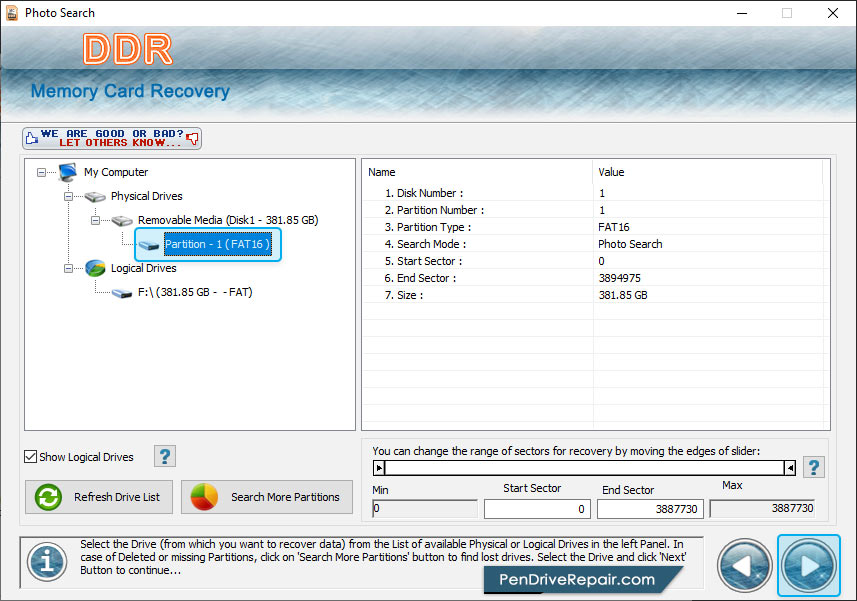Collapse the Removable Media Disk1 node
The height and width of the screenshot is (601, 857).
pos(95,220)
